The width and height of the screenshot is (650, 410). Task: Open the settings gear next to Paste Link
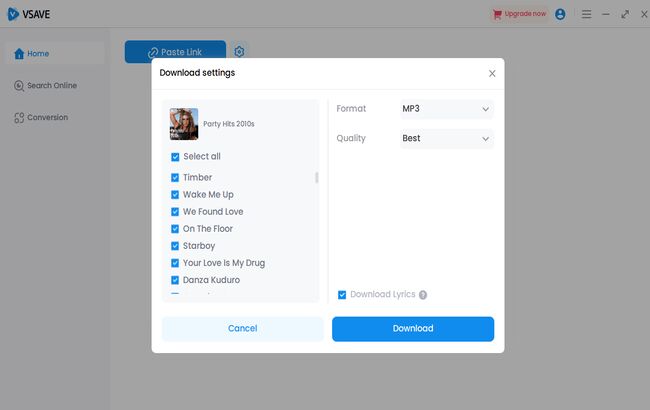(x=239, y=51)
